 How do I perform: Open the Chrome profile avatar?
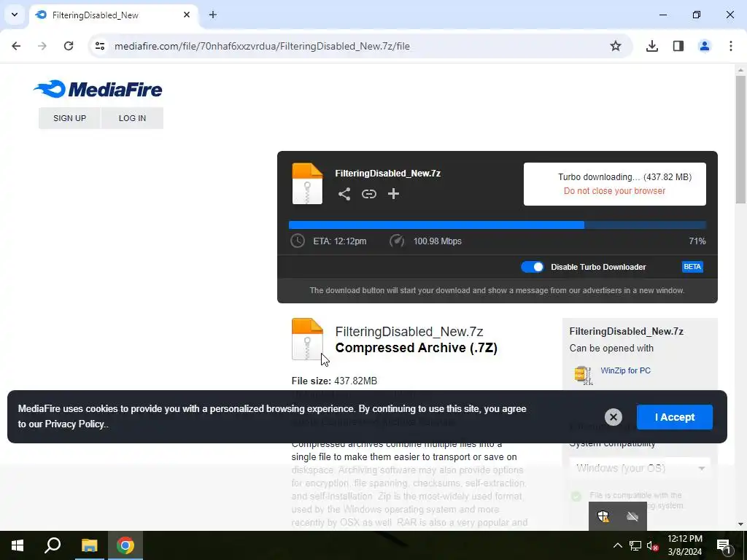704,46
